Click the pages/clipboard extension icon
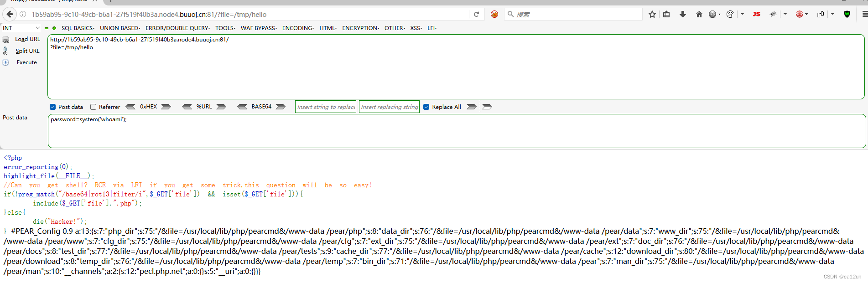This screenshot has width=868, height=283. tap(821, 14)
